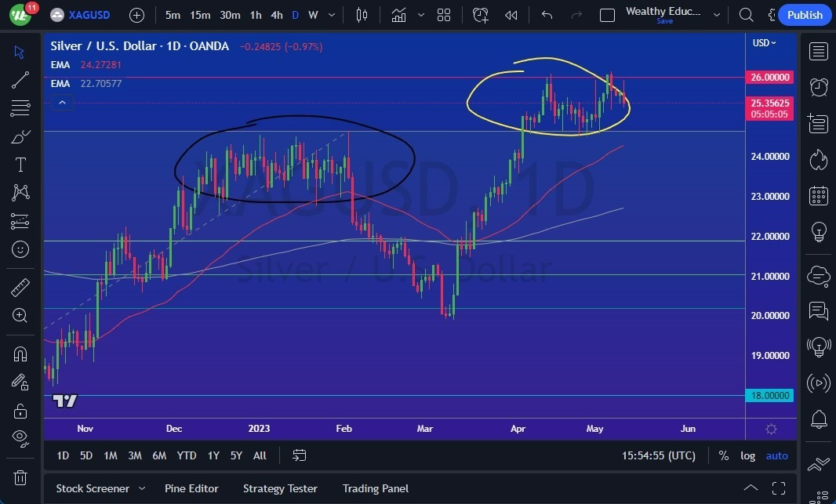Select the brush drawing tool
The image size is (836, 504).
click(20, 136)
